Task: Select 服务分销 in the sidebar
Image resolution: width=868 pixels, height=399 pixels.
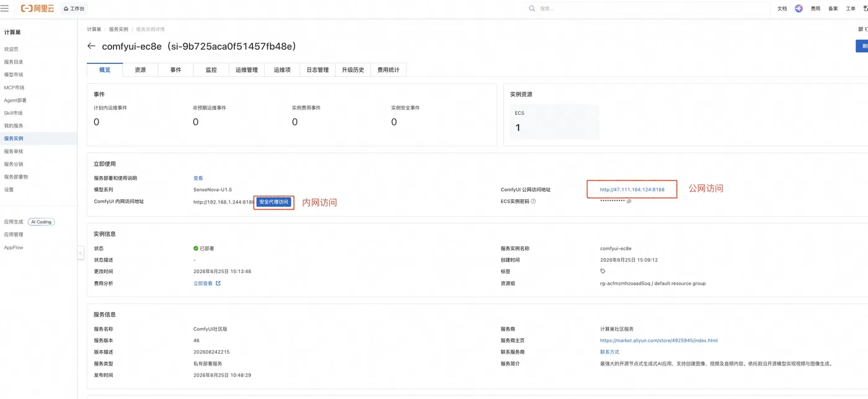Action: pos(14,164)
